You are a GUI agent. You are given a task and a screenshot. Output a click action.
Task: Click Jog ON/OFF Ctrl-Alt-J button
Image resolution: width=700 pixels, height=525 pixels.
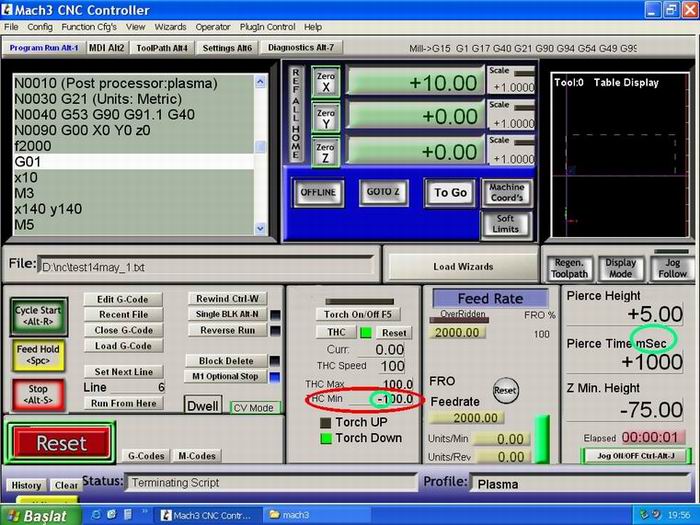635,456
